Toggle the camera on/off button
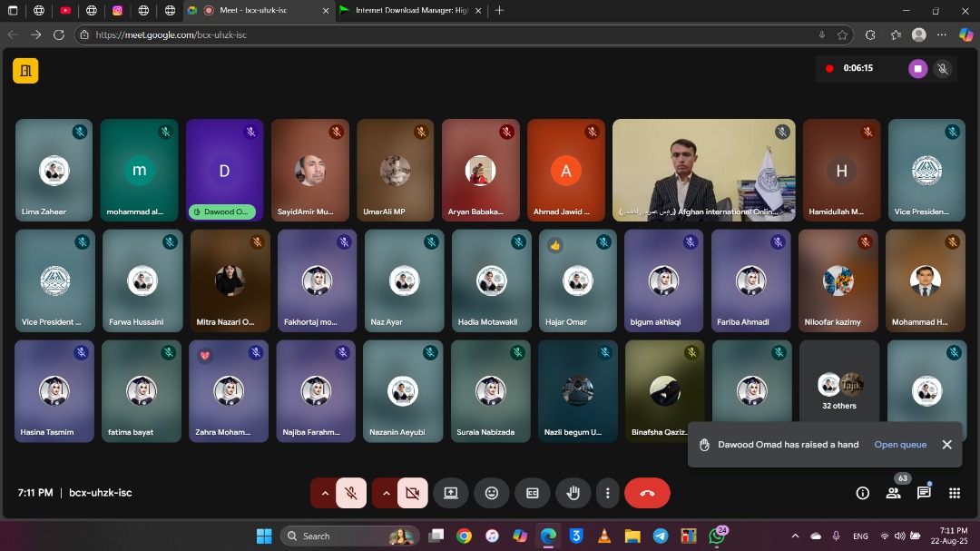The image size is (980, 551). (x=412, y=493)
